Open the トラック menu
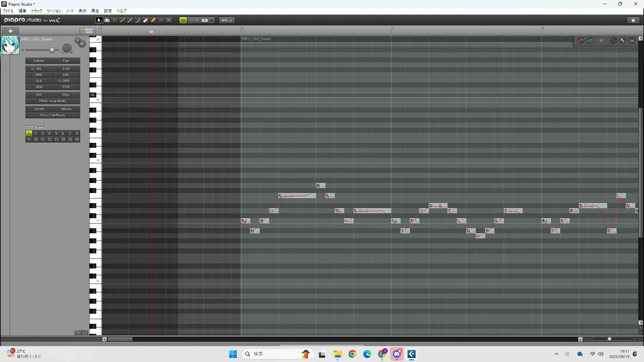 (37, 11)
